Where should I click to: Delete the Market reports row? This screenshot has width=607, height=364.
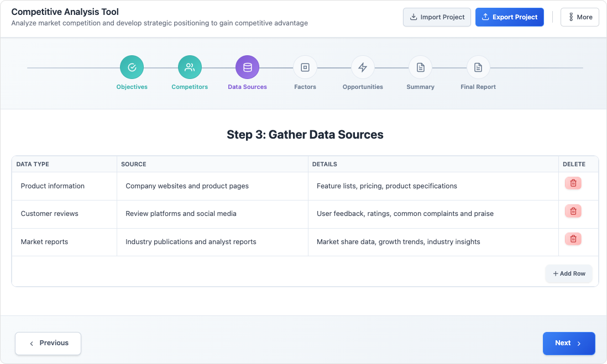573,239
